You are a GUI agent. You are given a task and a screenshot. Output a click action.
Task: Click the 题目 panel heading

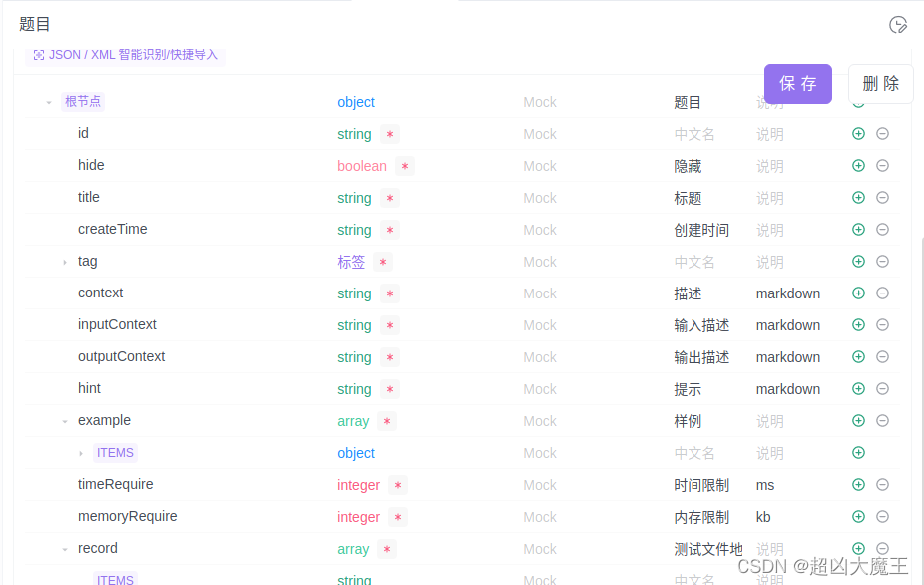coord(34,24)
